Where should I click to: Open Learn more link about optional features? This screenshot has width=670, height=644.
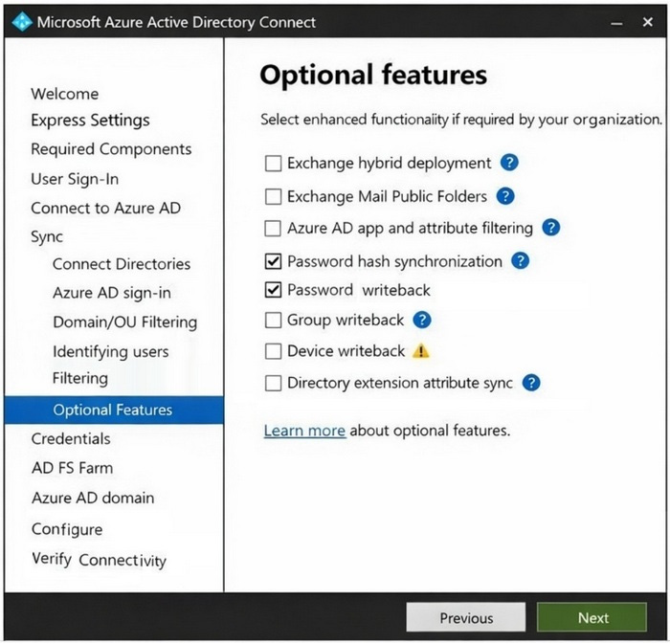[x=304, y=431]
